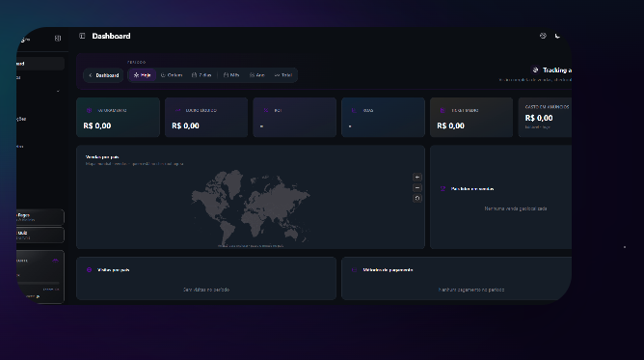
Task: Select the Mês period tab
Action: [231, 75]
